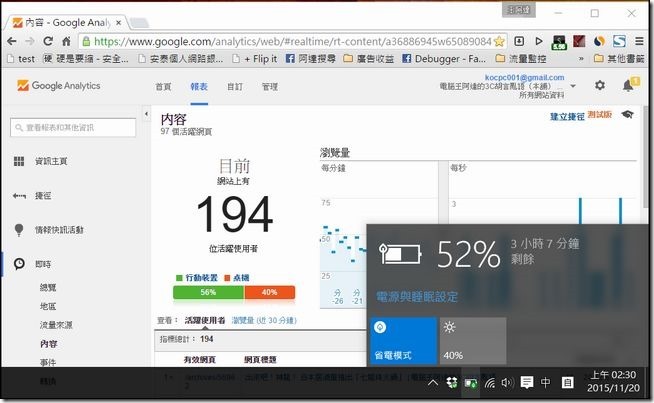Click the download-box extension icon
This screenshot has width=654, height=403.
coord(519,41)
